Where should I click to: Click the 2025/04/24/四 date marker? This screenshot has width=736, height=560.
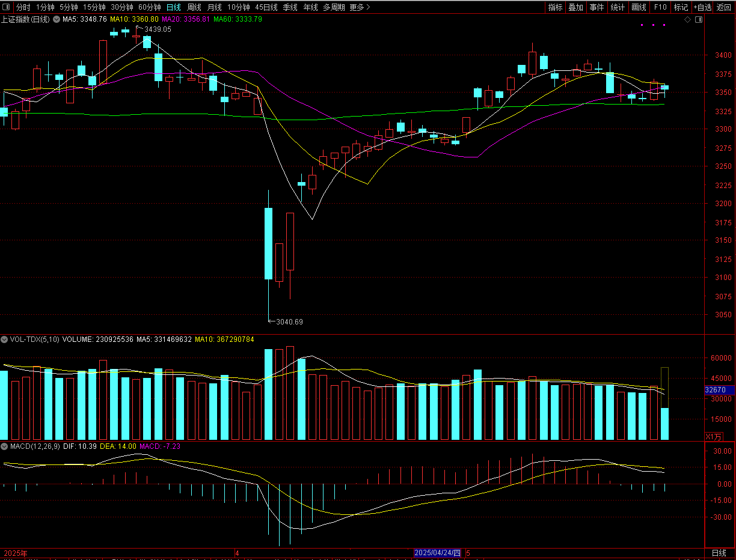click(x=438, y=553)
